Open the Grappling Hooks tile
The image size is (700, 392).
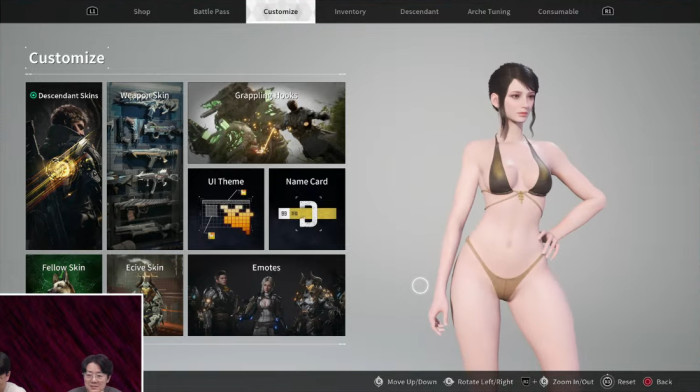(x=267, y=123)
